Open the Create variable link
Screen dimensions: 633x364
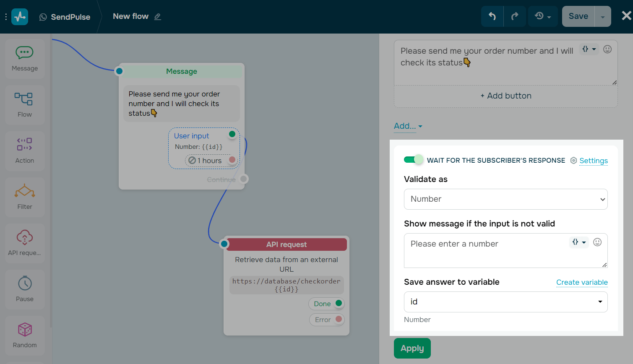tap(582, 282)
